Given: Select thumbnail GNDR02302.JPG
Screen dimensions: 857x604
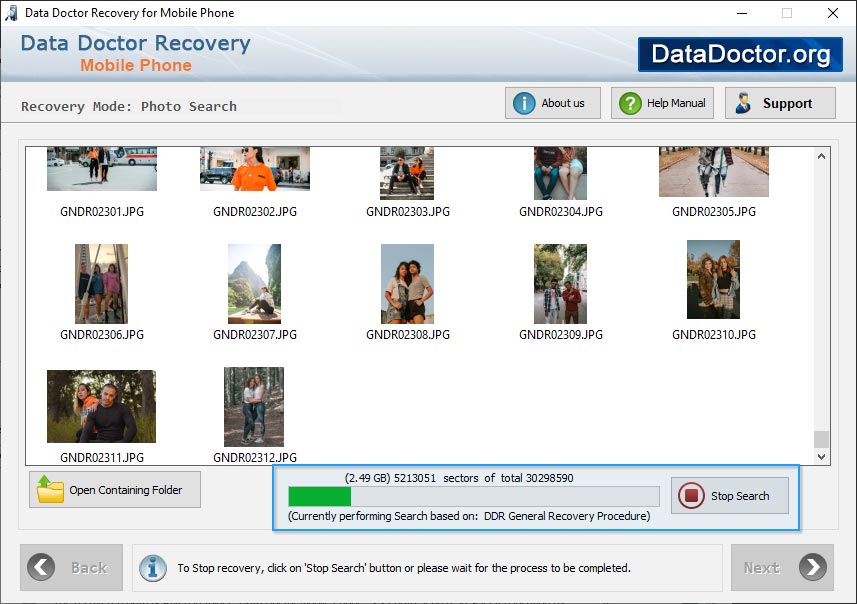Looking at the screenshot, I should [255, 168].
